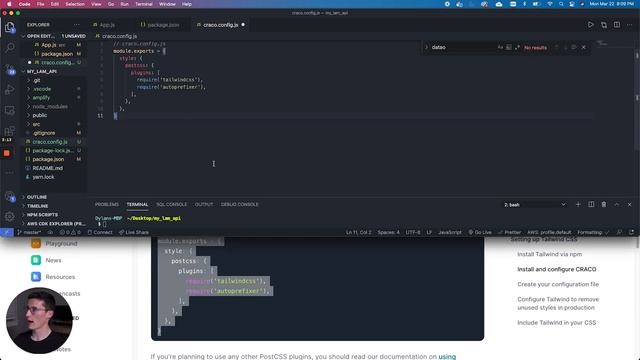Open editor More Actions ellipsis

(x=630, y=25)
